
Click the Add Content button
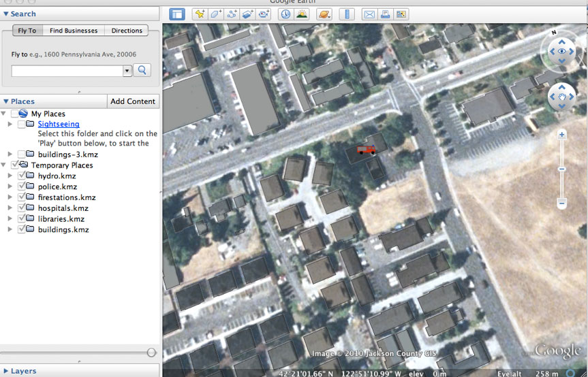click(133, 101)
